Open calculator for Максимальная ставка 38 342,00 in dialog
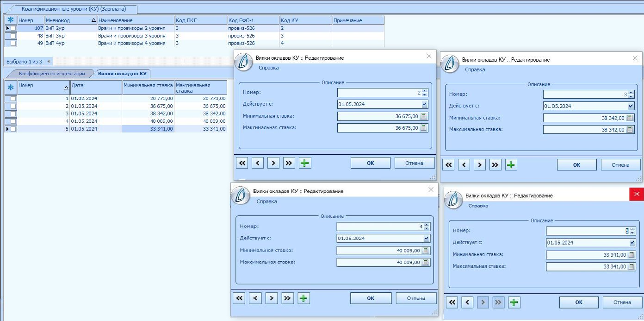 point(630,130)
